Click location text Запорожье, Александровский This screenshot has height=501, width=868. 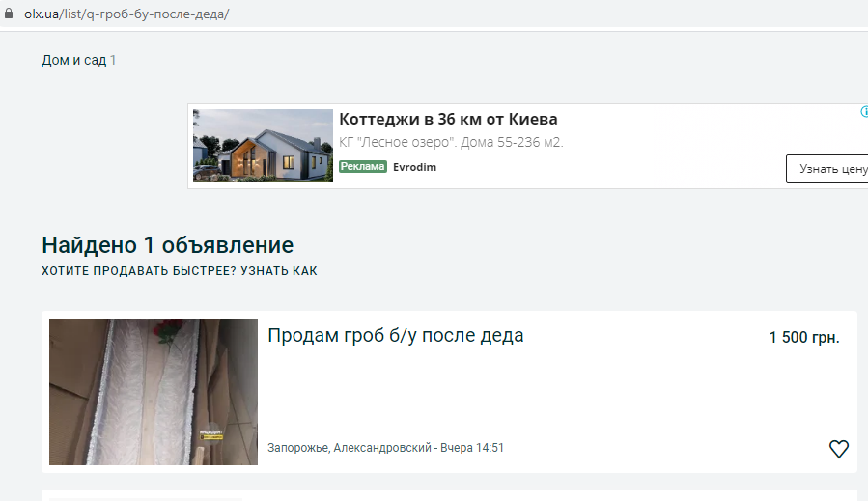(350, 448)
